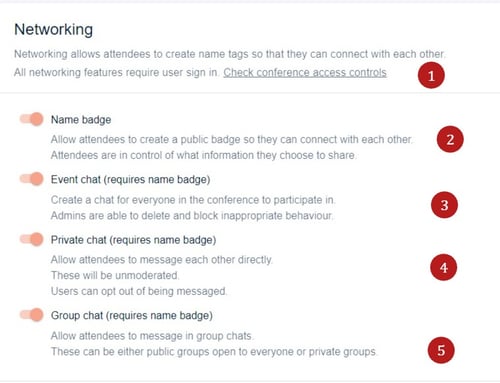This screenshot has width=500, height=383.
Task: Click the Networking heading
Action: (x=53, y=30)
